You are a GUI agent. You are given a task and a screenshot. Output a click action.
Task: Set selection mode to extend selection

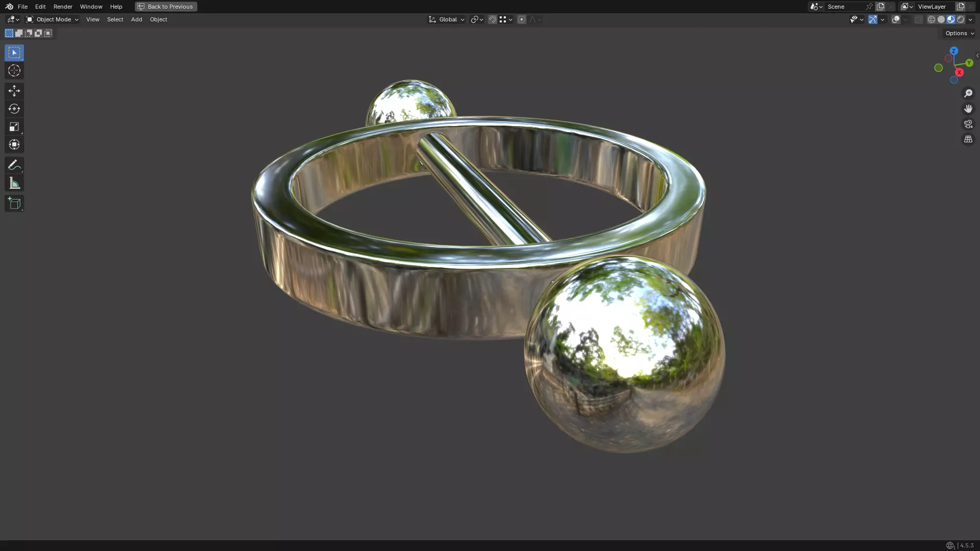tap(19, 33)
